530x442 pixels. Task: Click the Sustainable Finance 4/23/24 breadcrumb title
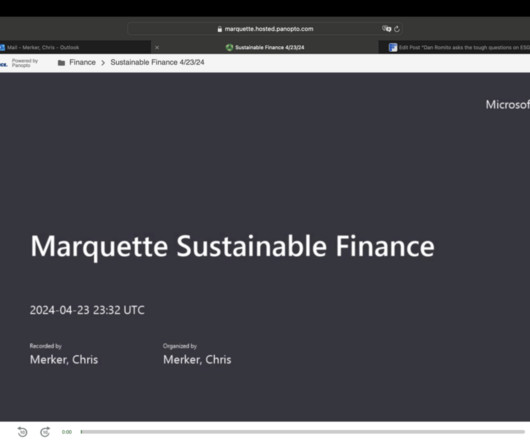pos(157,62)
